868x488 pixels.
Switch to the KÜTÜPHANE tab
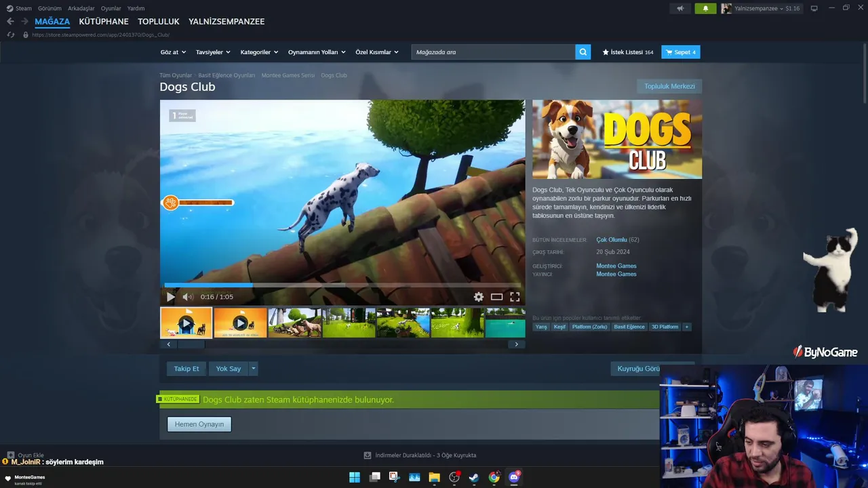104,22
